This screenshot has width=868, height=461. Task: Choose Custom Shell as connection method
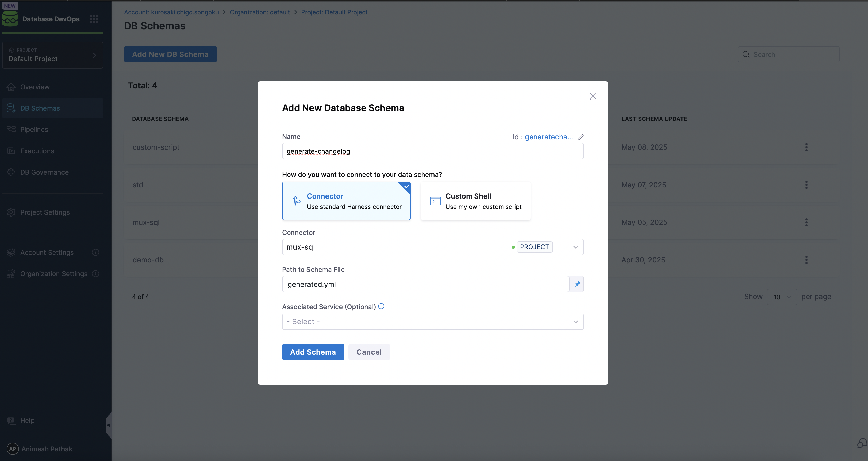(475, 201)
